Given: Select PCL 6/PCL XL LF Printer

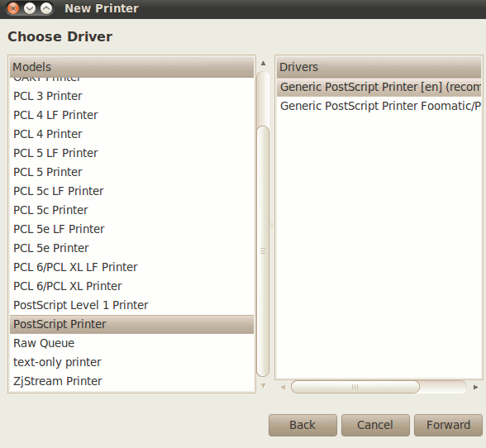Looking at the screenshot, I should pos(131,267).
